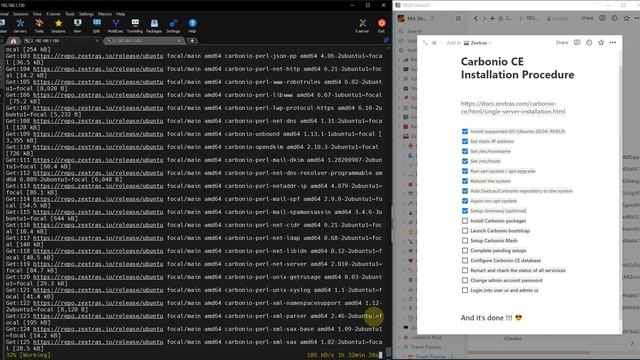Uncheck Set /etc/hostname item
The width and height of the screenshot is (640, 360).
point(464,151)
